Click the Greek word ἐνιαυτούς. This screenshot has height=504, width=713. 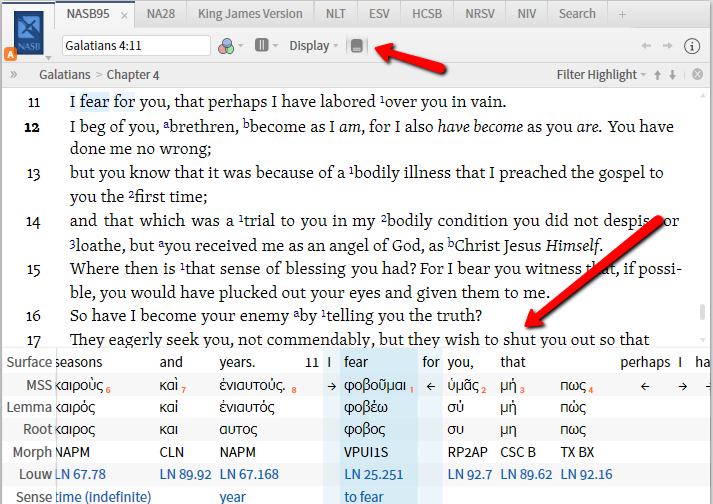click(252, 385)
